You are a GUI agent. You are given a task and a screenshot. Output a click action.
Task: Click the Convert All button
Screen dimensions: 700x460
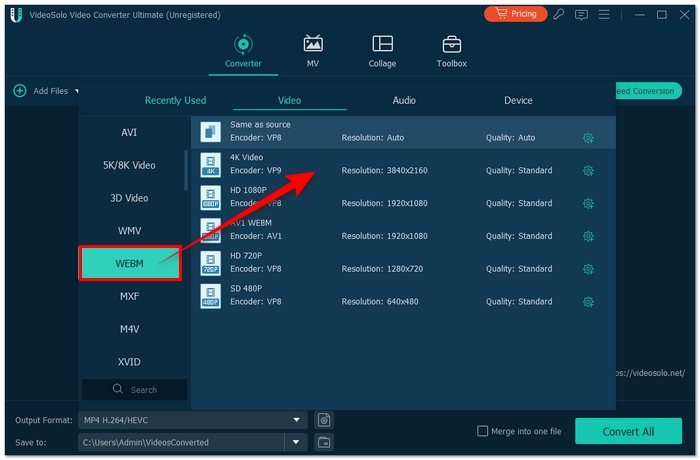coord(628,431)
